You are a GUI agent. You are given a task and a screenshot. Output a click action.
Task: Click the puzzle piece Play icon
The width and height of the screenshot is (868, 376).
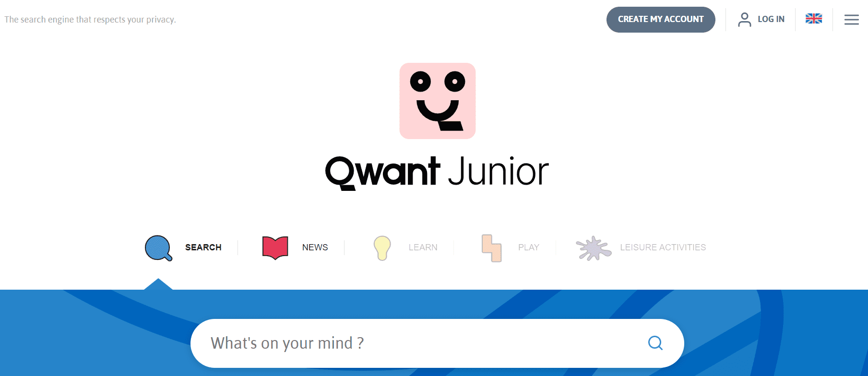pos(491,248)
